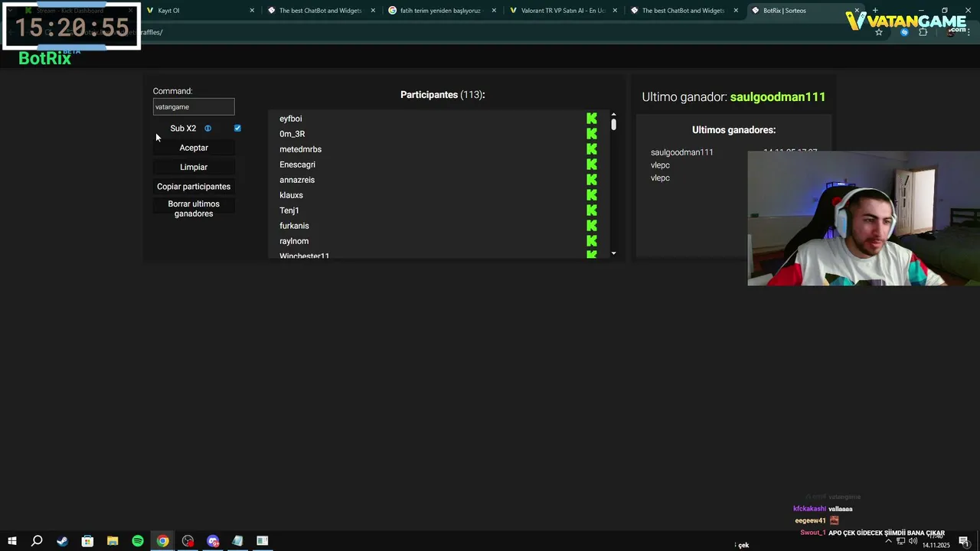The image size is (980, 551).
Task: Click the Kick badge next to metedmrbs
Action: coord(592,149)
